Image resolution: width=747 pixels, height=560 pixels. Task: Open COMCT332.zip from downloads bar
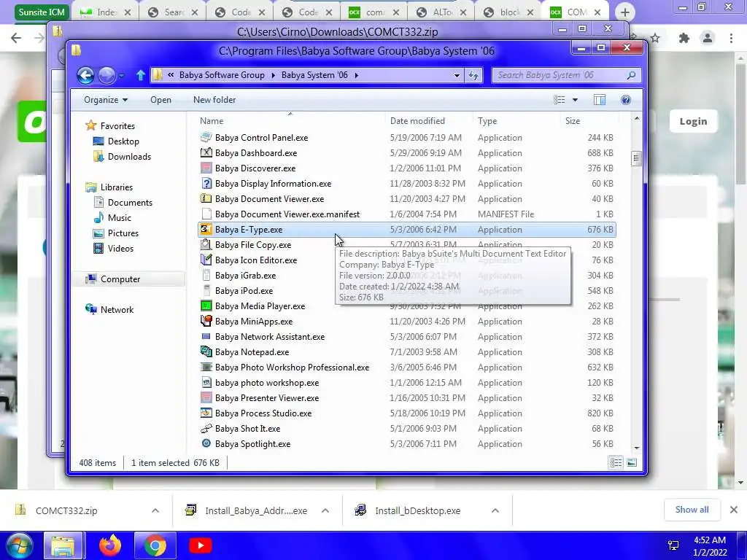66,510
